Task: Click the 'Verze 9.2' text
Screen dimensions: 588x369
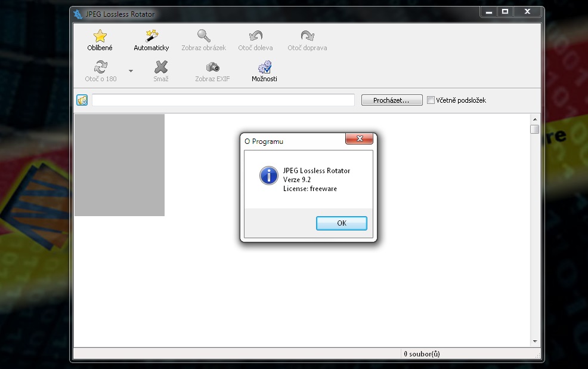Action: tap(296, 180)
